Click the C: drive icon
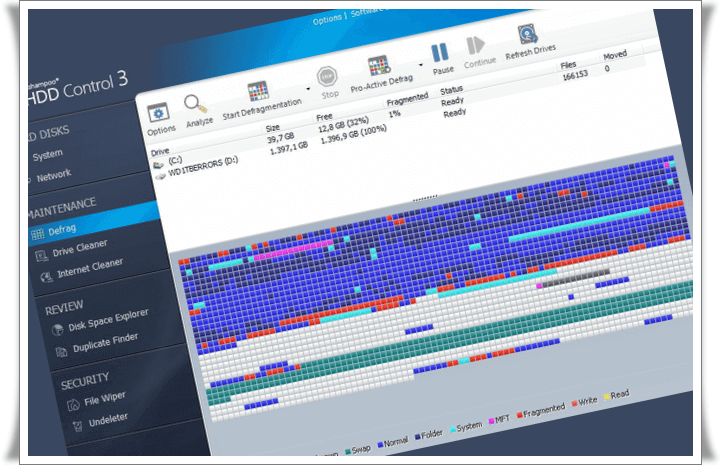The image size is (721, 465). pyautogui.click(x=158, y=165)
